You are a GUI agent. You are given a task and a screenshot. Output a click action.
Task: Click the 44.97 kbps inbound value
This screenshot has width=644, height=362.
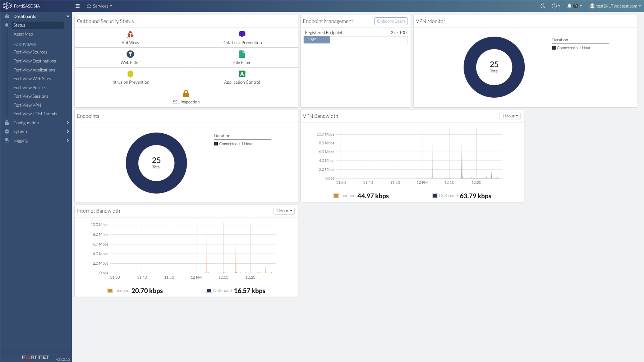373,196
